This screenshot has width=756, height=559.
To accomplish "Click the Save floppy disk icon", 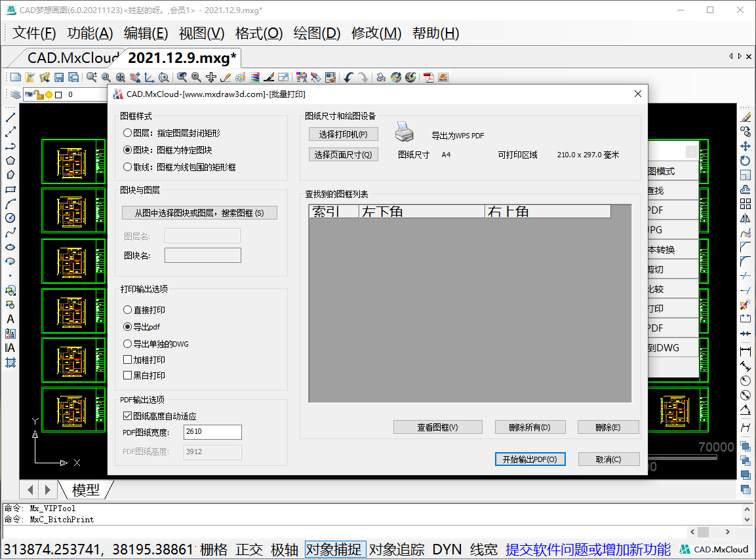I will coord(59,77).
